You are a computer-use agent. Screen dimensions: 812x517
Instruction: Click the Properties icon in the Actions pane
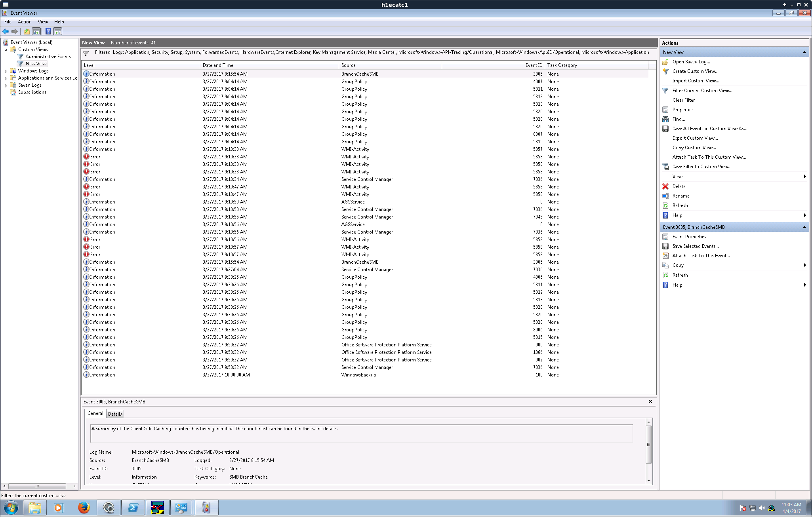(665, 110)
